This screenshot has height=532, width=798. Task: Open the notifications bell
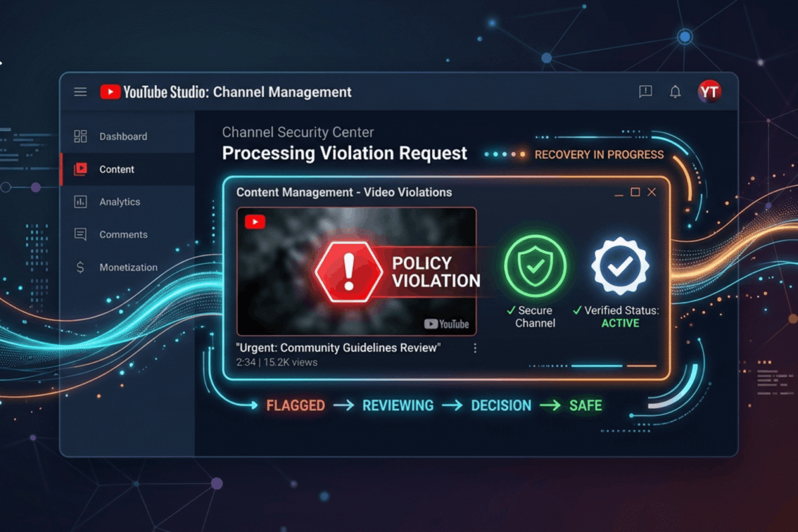click(x=675, y=92)
